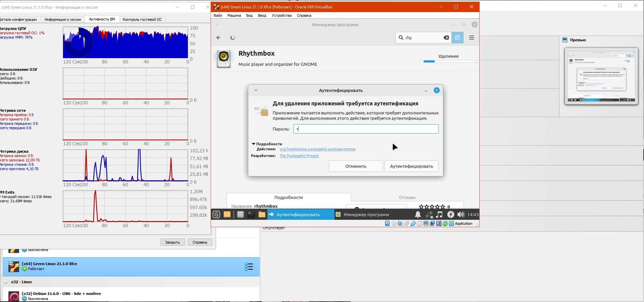Click the optical disc indicator in VirtualBox status bar
This screenshot has width=644, height=302.
(394, 223)
